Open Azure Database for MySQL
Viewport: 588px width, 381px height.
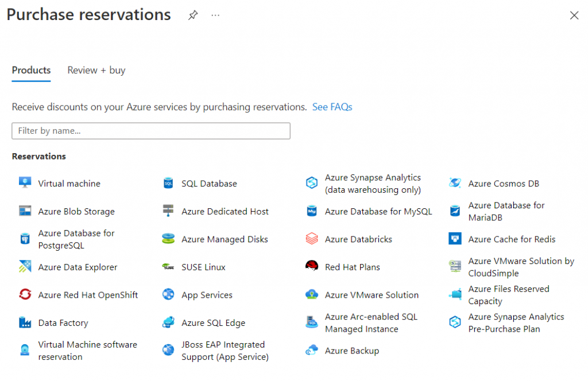378,211
